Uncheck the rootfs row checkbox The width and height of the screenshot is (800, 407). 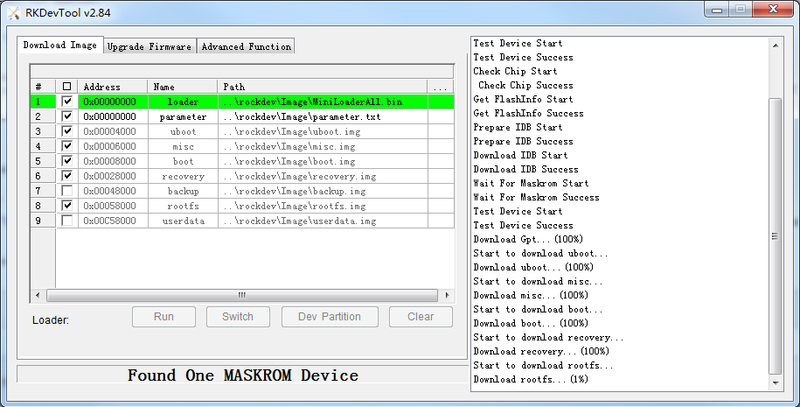[67, 206]
